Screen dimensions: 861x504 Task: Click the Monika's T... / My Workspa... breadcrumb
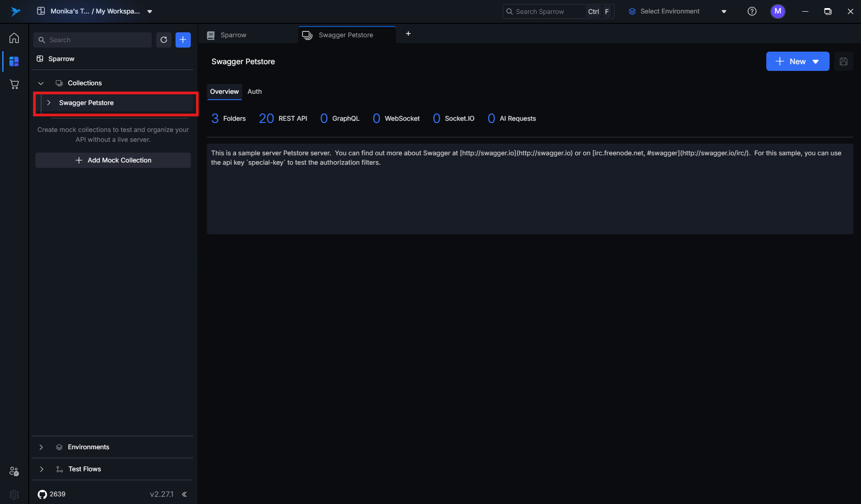tap(95, 11)
